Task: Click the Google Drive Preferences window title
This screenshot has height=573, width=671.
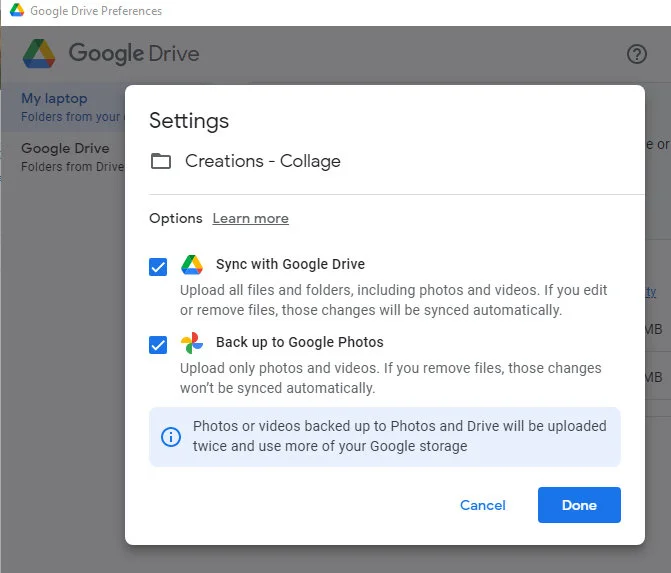Action: [x=96, y=11]
